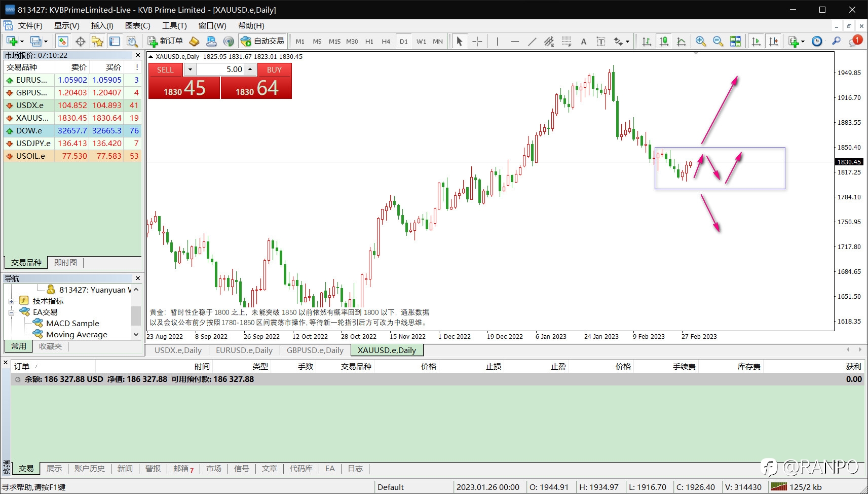Select the M5 timeframe
The height and width of the screenshot is (494, 868).
tap(317, 42)
